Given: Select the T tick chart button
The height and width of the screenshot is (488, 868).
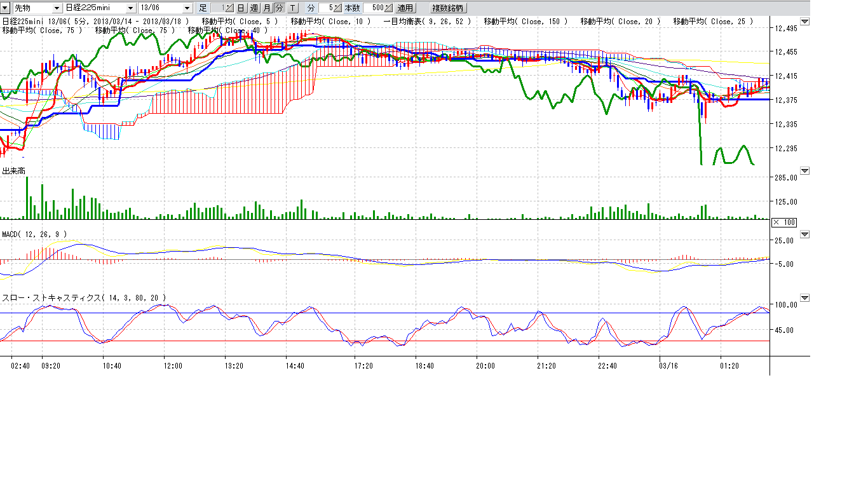Looking at the screenshot, I should coord(292,8).
